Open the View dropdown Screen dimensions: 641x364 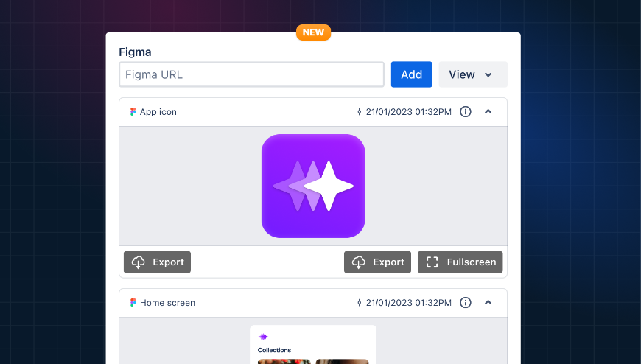473,74
